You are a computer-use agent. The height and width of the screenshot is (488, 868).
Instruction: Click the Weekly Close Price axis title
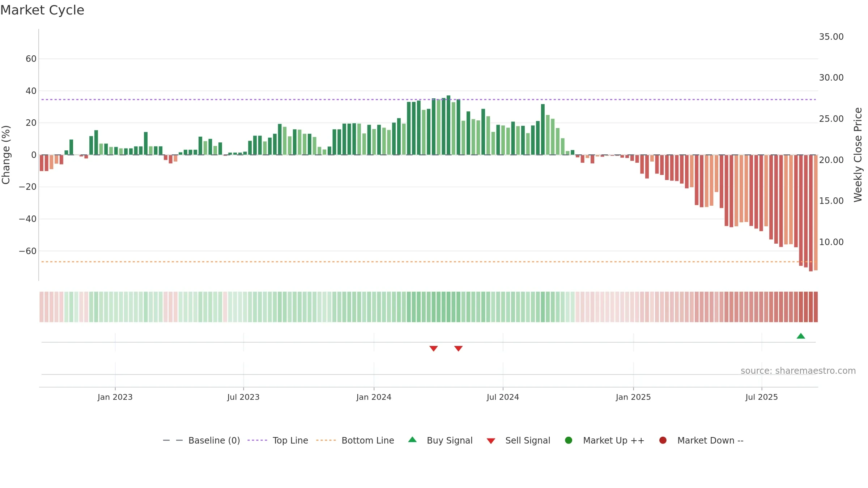pyautogui.click(x=858, y=155)
